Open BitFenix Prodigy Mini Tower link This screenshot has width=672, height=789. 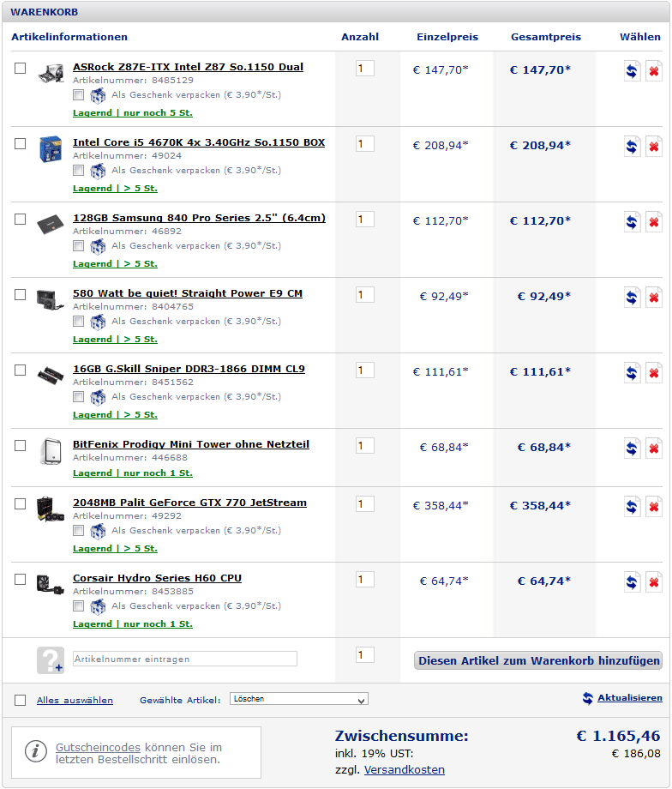(x=191, y=444)
